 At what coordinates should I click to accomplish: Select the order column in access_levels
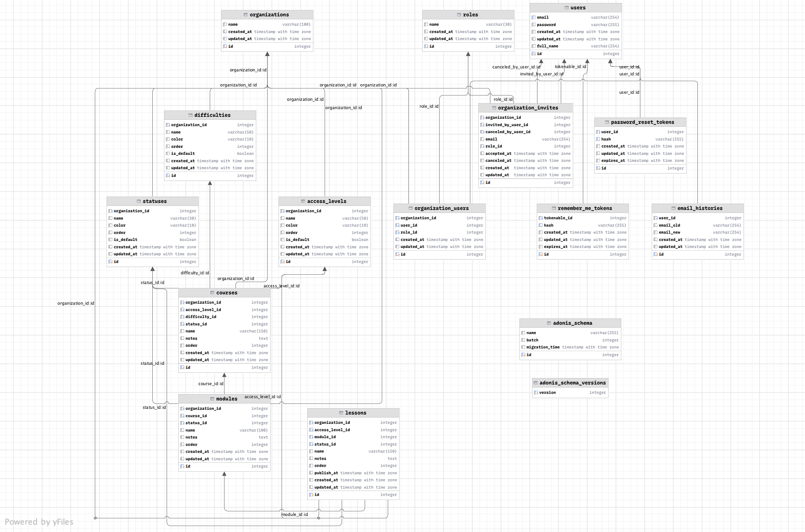tap(325, 233)
